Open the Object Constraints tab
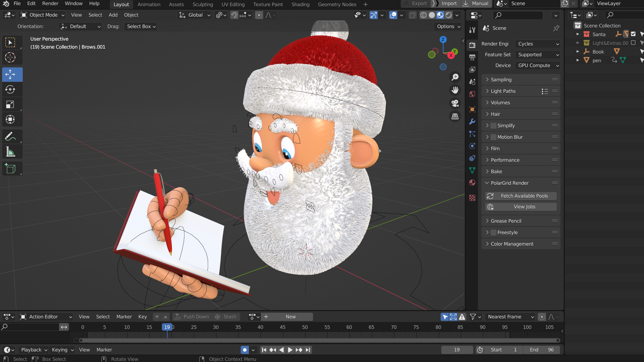Screen dimensions: 644x362 coord(472,158)
